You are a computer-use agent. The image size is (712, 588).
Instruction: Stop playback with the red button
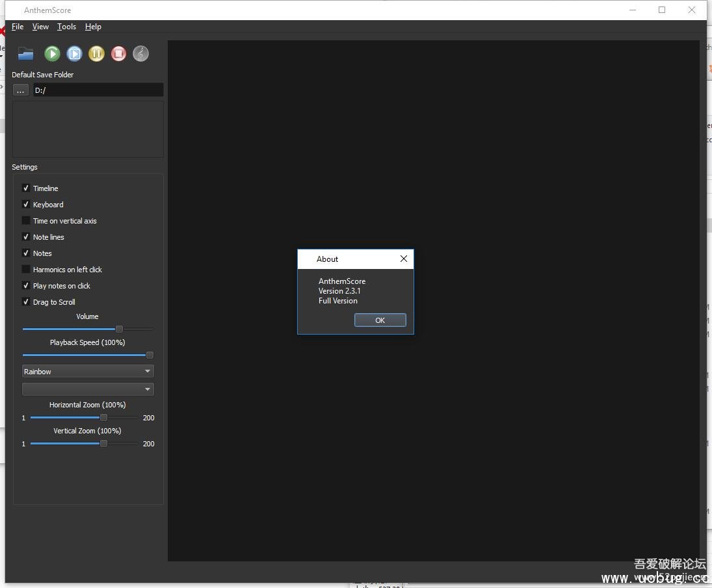pos(118,54)
